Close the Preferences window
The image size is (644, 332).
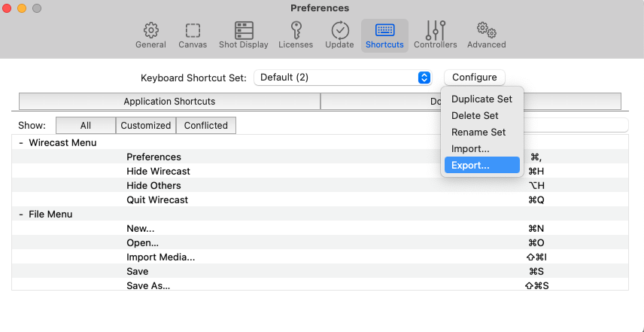7,8
